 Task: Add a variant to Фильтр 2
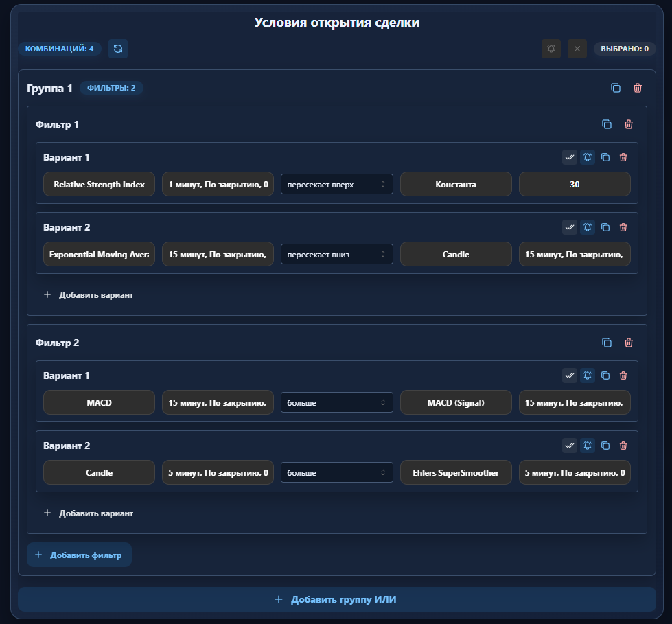click(89, 513)
